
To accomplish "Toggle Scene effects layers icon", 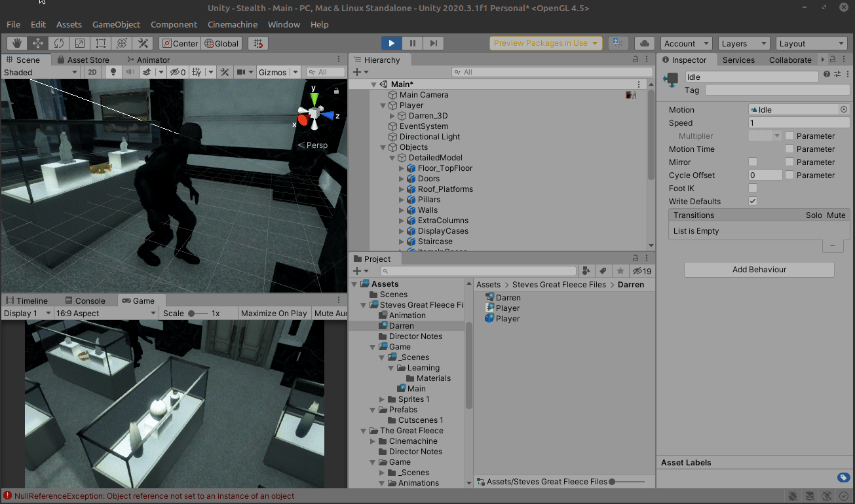I will (147, 72).
